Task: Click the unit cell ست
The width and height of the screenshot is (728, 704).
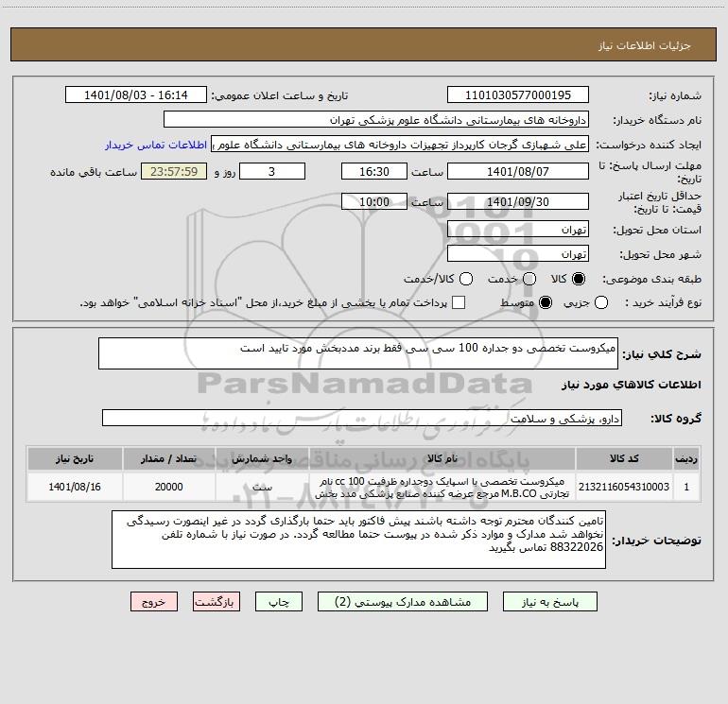Action: (x=262, y=487)
